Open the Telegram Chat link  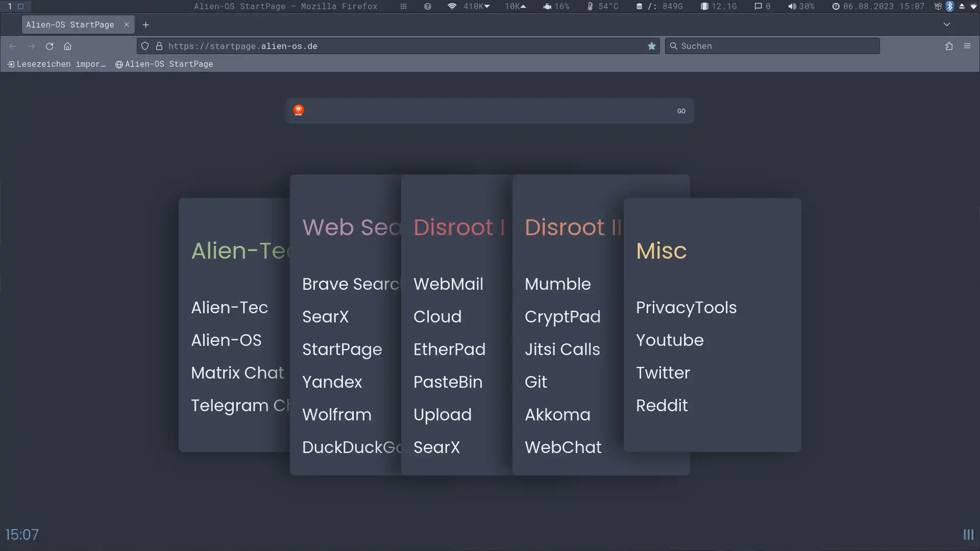click(240, 406)
